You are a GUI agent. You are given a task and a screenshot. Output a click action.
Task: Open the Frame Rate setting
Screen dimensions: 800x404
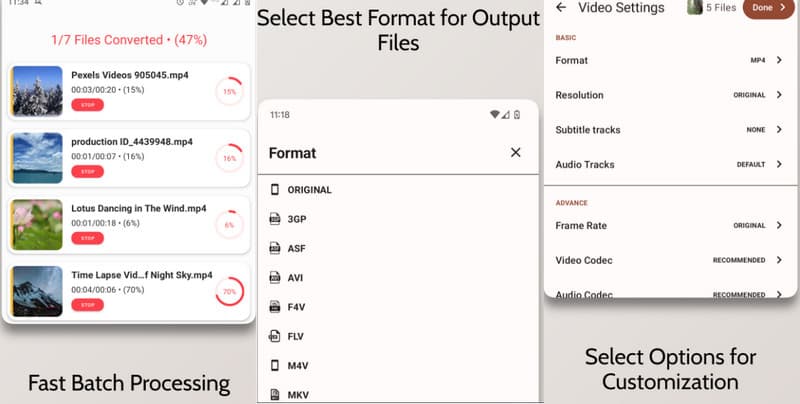pyautogui.click(x=778, y=225)
